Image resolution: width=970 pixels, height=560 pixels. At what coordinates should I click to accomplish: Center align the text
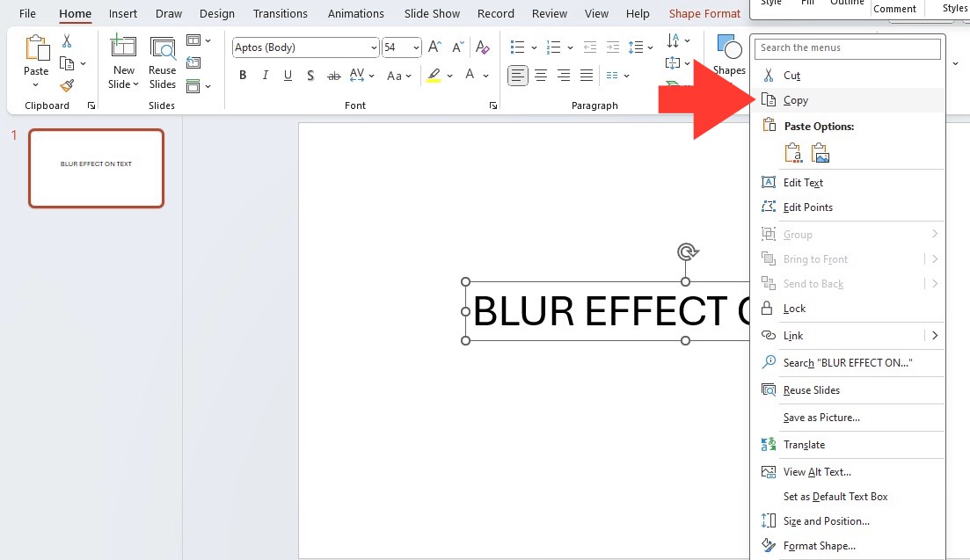click(541, 76)
